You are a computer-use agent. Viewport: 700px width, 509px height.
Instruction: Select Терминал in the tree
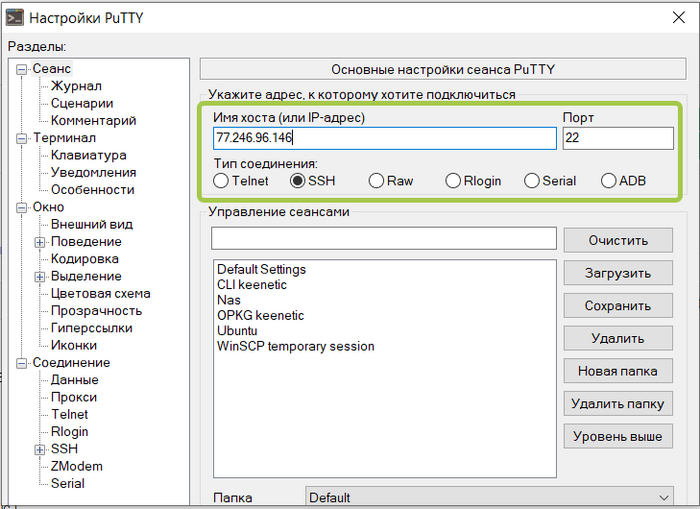(64, 138)
